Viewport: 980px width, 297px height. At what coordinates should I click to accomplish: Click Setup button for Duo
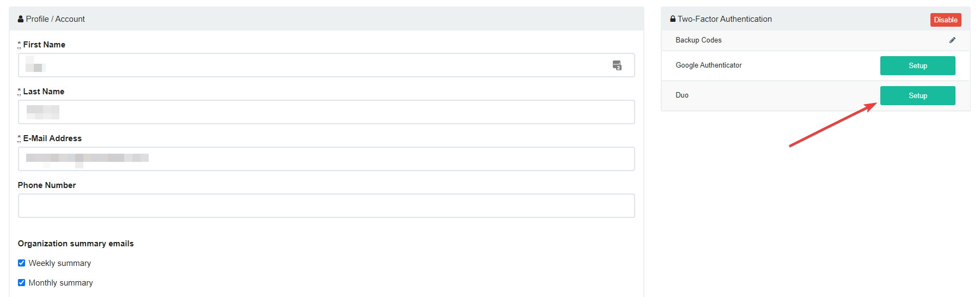(917, 96)
